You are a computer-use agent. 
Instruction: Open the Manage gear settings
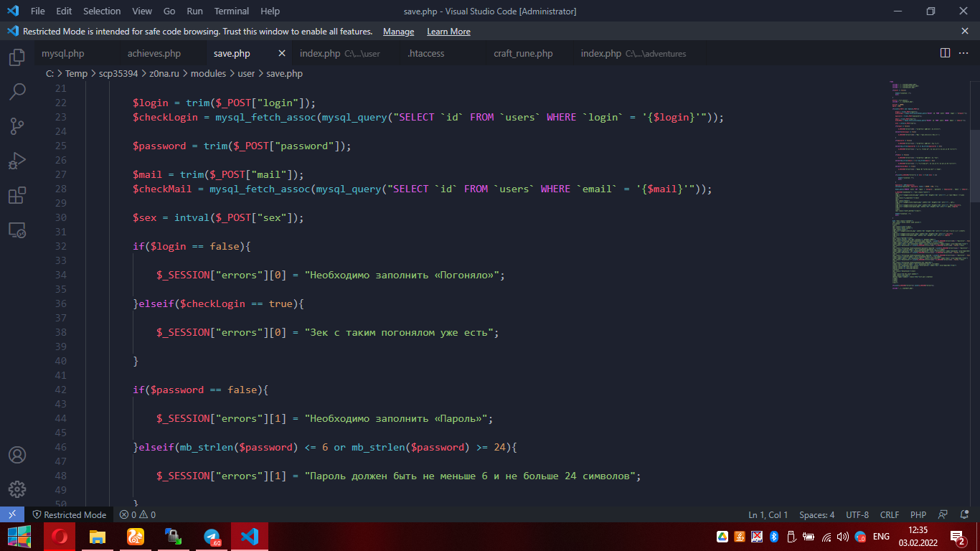[17, 489]
